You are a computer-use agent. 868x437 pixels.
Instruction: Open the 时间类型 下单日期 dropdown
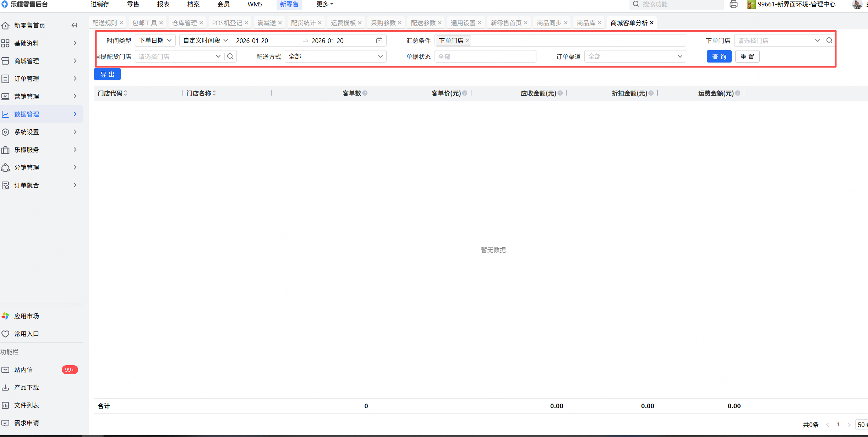pyautogui.click(x=155, y=41)
